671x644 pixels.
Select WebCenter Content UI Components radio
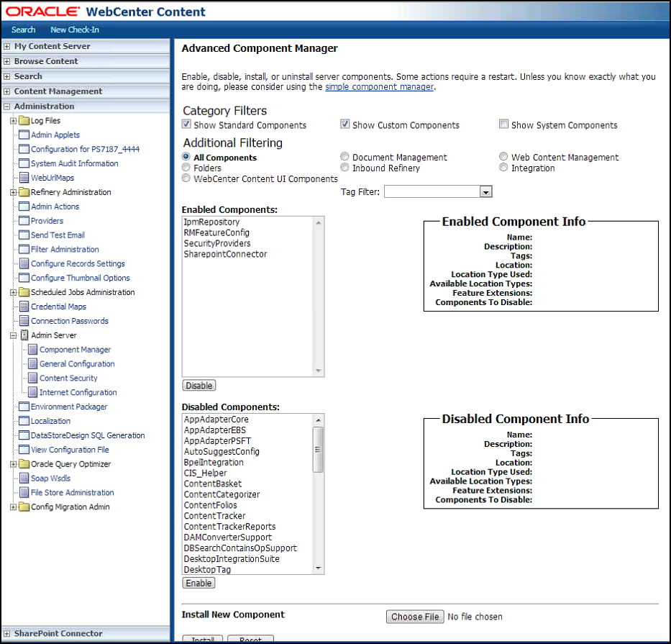(x=186, y=178)
